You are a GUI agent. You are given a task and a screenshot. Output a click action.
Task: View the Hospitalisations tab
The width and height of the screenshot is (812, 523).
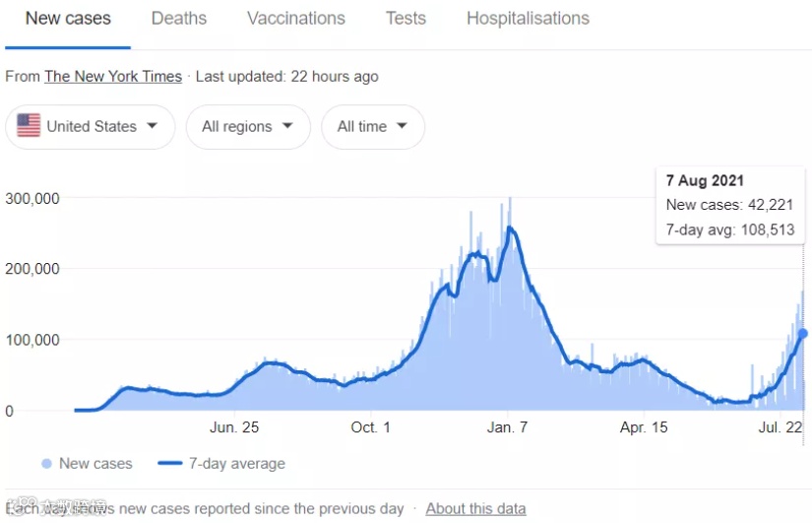[528, 19]
